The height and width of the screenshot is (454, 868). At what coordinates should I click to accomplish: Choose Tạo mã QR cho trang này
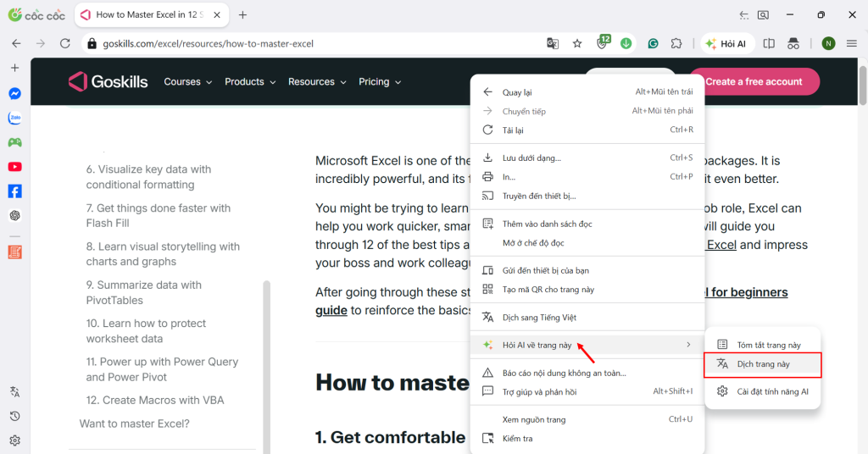tap(587, 289)
